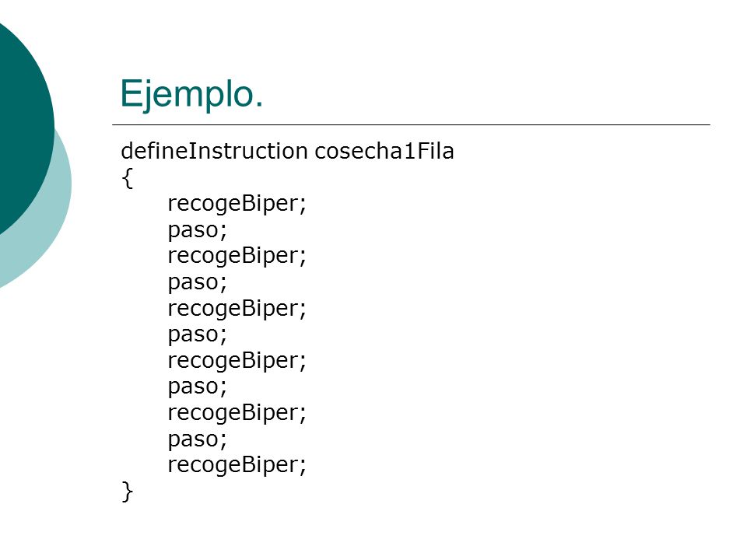
Task: Click the fifth paso; line
Action: pyautogui.click(x=197, y=440)
